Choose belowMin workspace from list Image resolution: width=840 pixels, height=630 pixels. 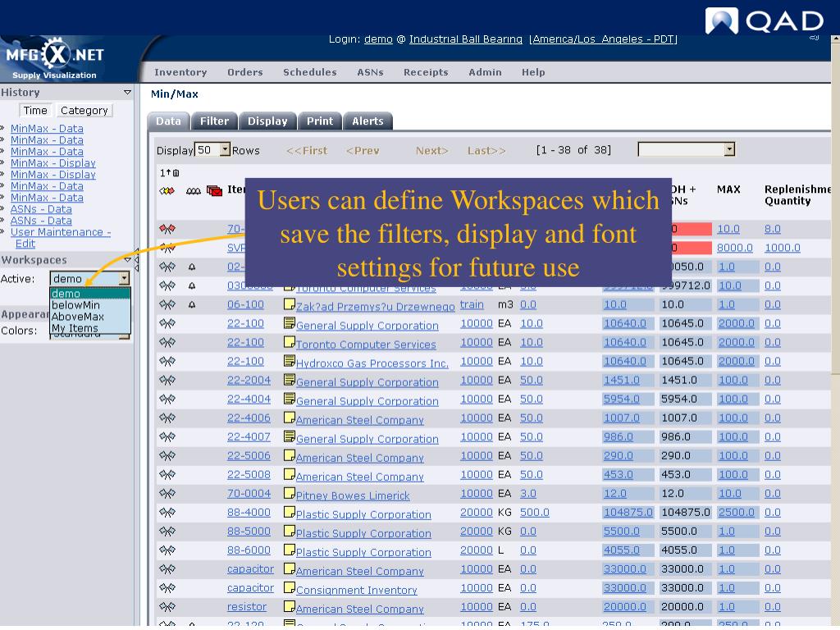90,305
